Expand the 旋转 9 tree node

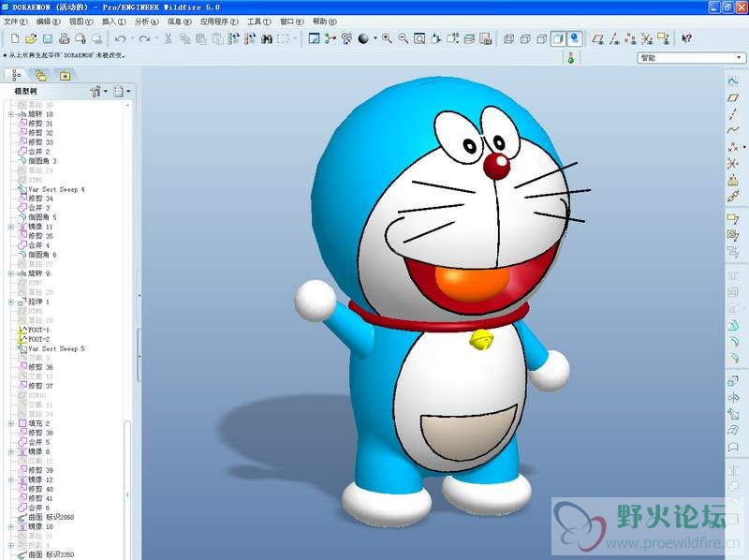10,273
